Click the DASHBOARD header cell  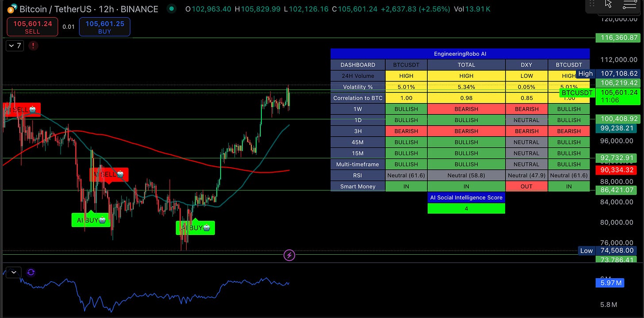click(358, 65)
